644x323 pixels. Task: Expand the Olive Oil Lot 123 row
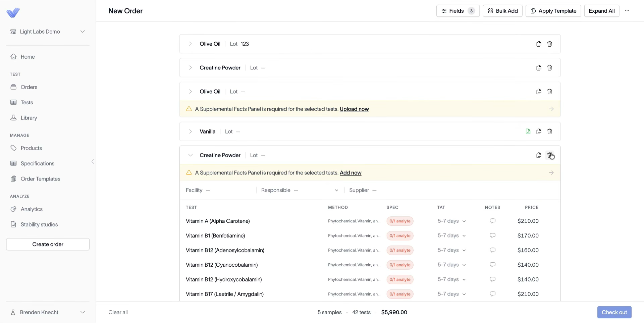[x=190, y=44]
